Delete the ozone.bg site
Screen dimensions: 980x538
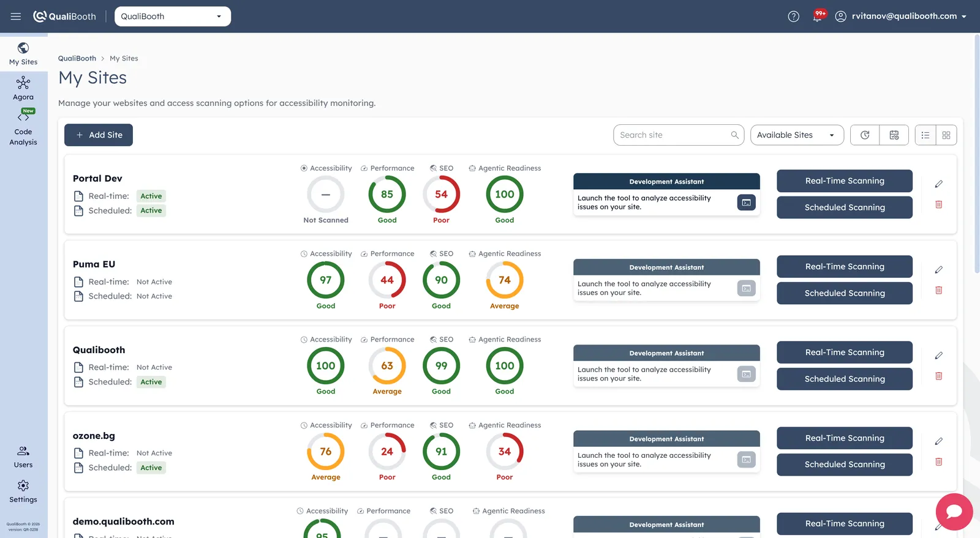tap(938, 461)
